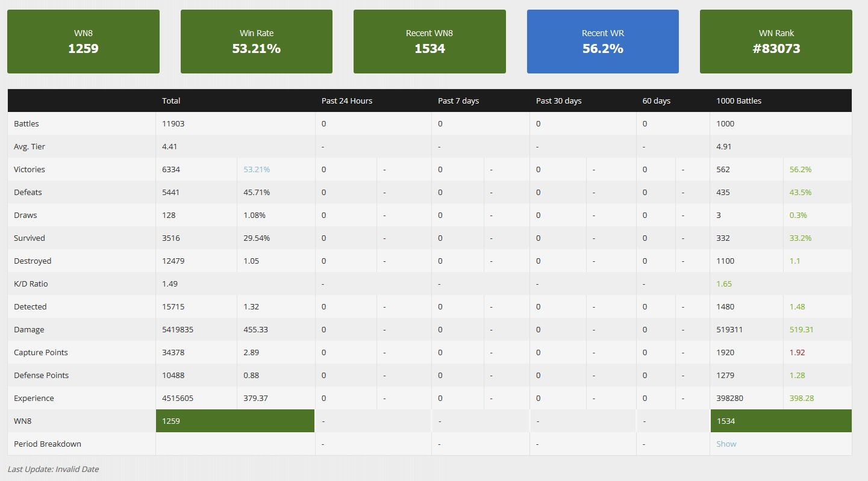Open the WN Rank #83073 tile
This screenshot has width=868, height=481.
(x=776, y=42)
